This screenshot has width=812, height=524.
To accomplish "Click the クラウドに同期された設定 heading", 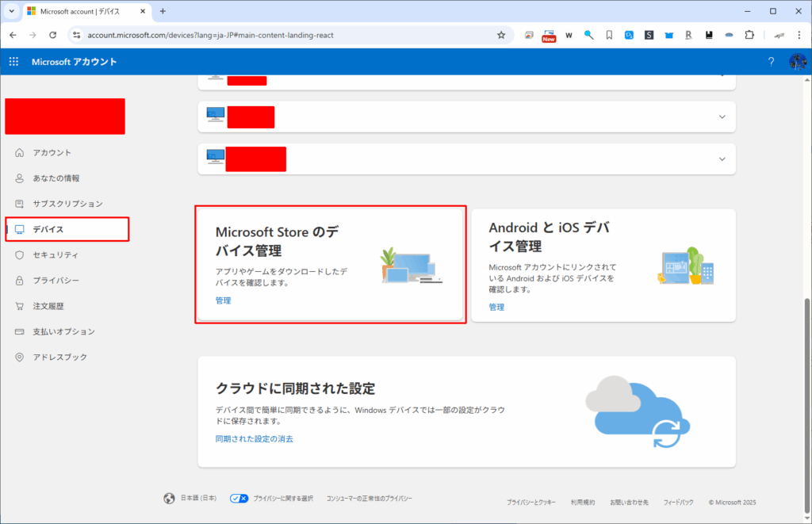I will click(295, 388).
